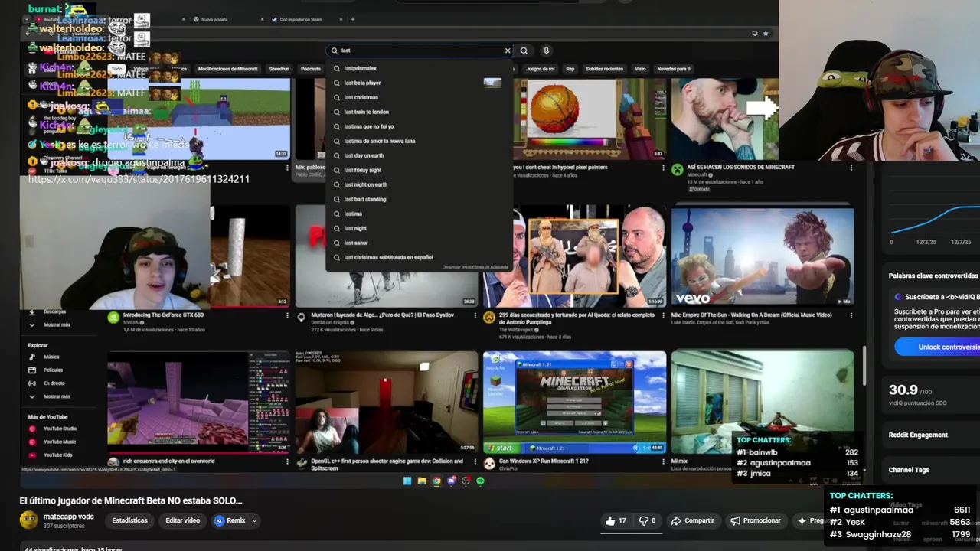Open the Empire Of The Sun vevo thumbnail
Image resolution: width=980 pixels, height=551 pixels.
(x=763, y=256)
